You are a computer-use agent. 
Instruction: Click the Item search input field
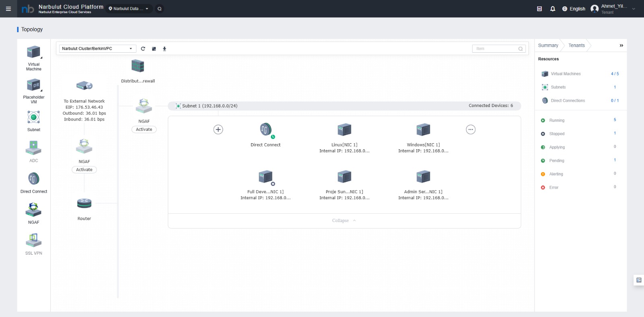(496, 49)
